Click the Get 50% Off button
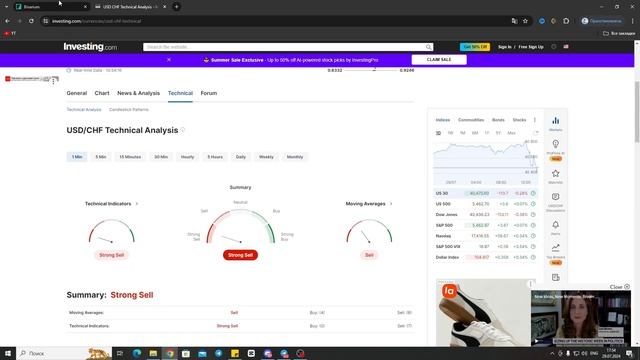The width and height of the screenshot is (640, 360). [475, 47]
